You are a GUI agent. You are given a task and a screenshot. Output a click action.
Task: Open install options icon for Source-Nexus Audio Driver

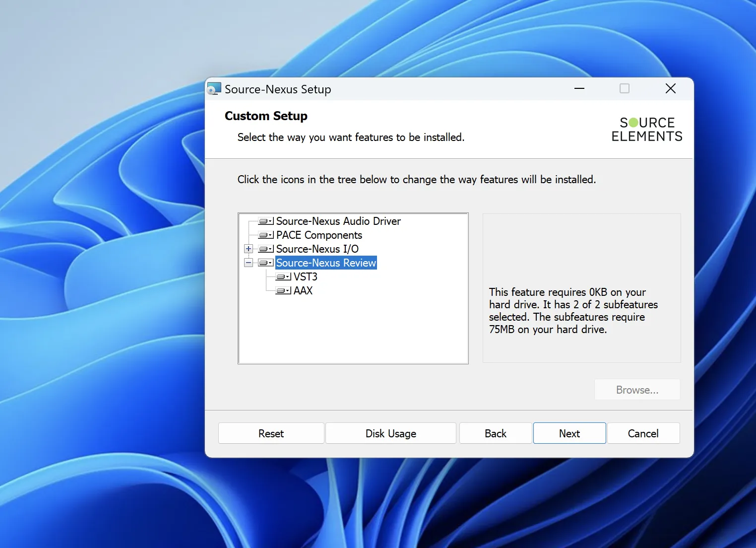pos(266,221)
